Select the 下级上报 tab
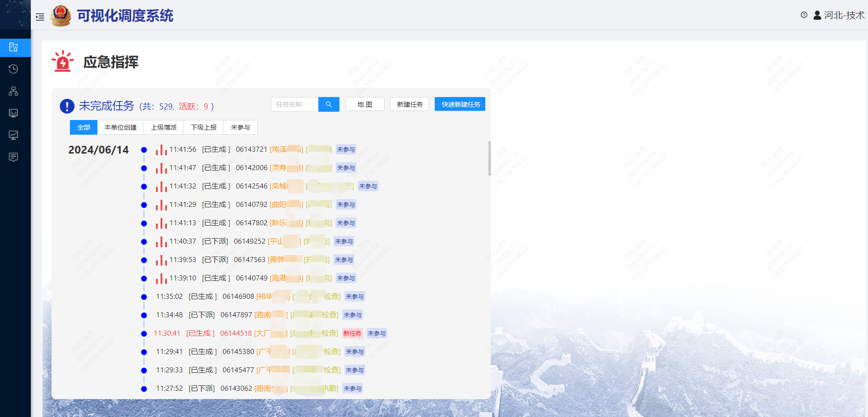 [204, 127]
